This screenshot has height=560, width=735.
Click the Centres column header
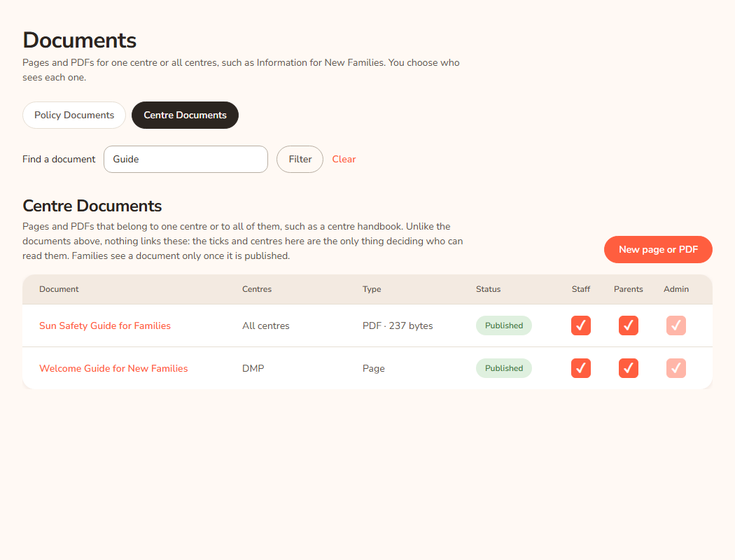click(x=257, y=289)
